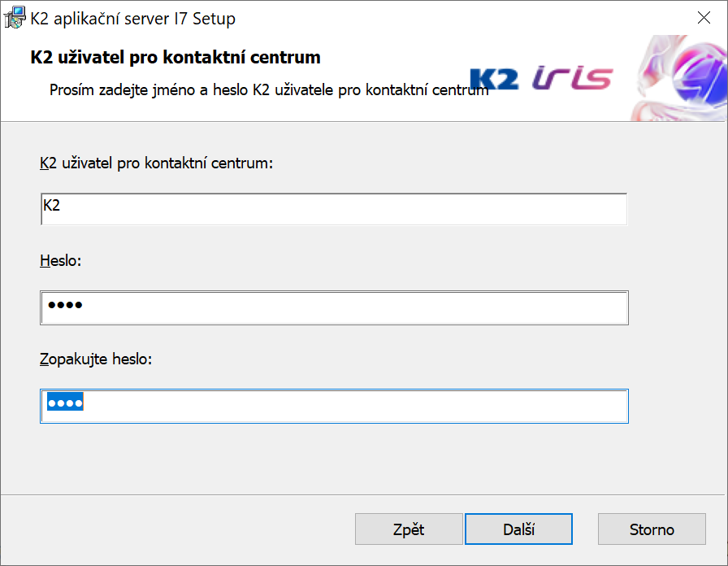This screenshot has height=566, width=728.
Task: Click the iris wordmark in the banner
Action: pos(573,78)
